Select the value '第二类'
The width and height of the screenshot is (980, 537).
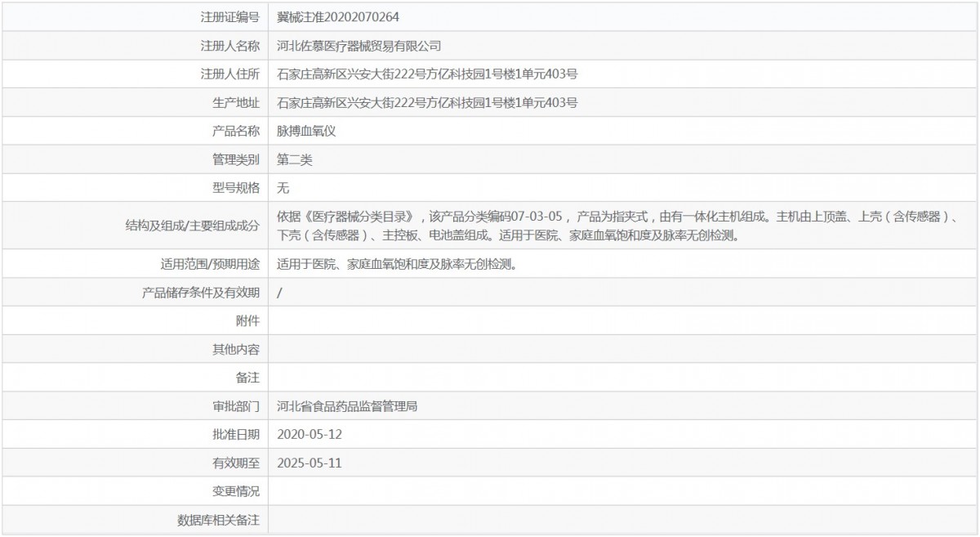pos(295,160)
